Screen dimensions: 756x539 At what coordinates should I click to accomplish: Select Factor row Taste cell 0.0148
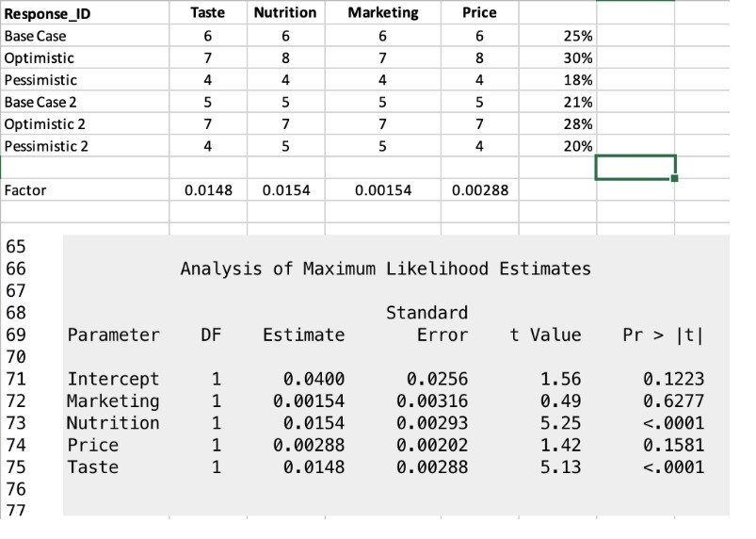pyautogui.click(x=208, y=190)
